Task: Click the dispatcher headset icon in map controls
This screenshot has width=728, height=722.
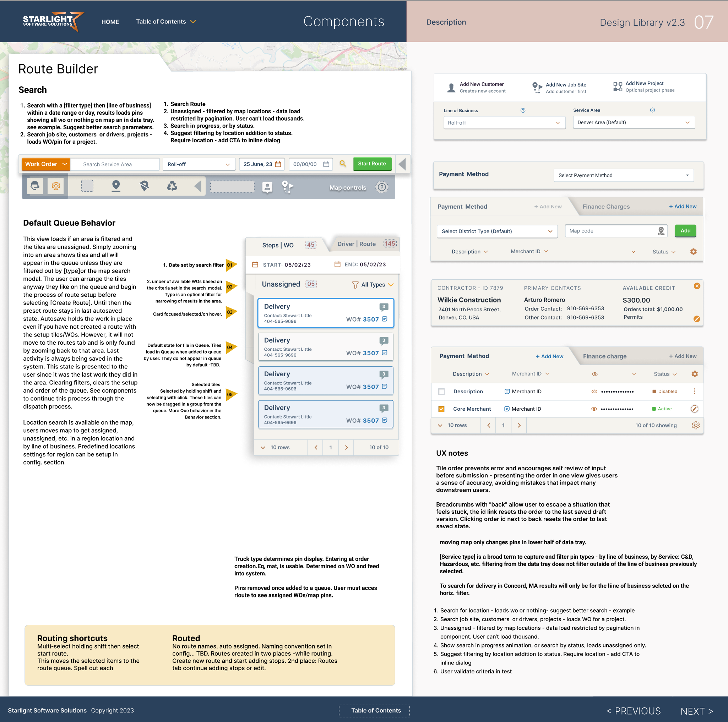Action: coord(35,186)
